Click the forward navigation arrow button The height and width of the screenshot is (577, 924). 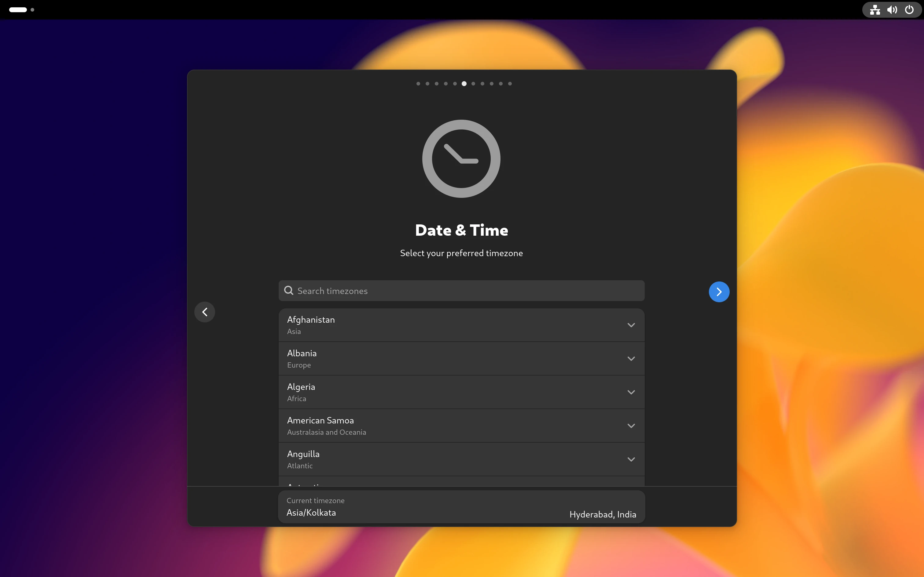pyautogui.click(x=719, y=291)
